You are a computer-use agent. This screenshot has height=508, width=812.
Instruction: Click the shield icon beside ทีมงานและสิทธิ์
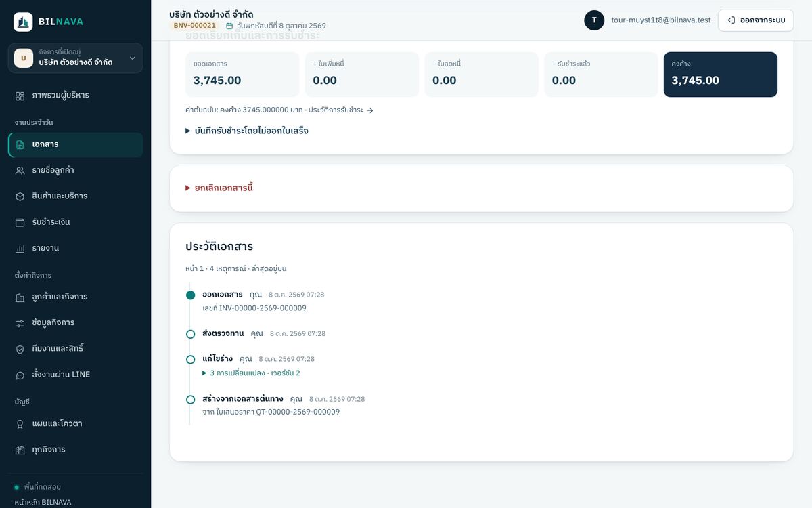click(x=20, y=349)
